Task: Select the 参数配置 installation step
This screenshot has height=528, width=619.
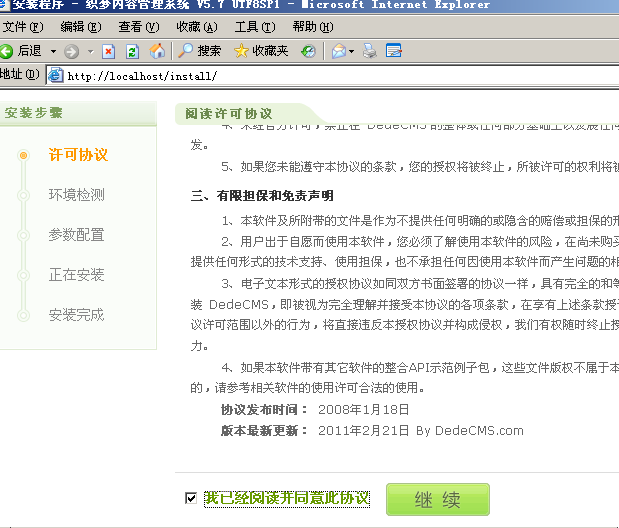Action: click(x=77, y=235)
